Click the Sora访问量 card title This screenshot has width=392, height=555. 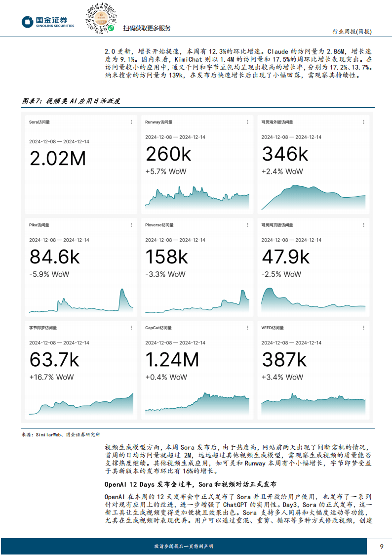pyautogui.click(x=39, y=122)
